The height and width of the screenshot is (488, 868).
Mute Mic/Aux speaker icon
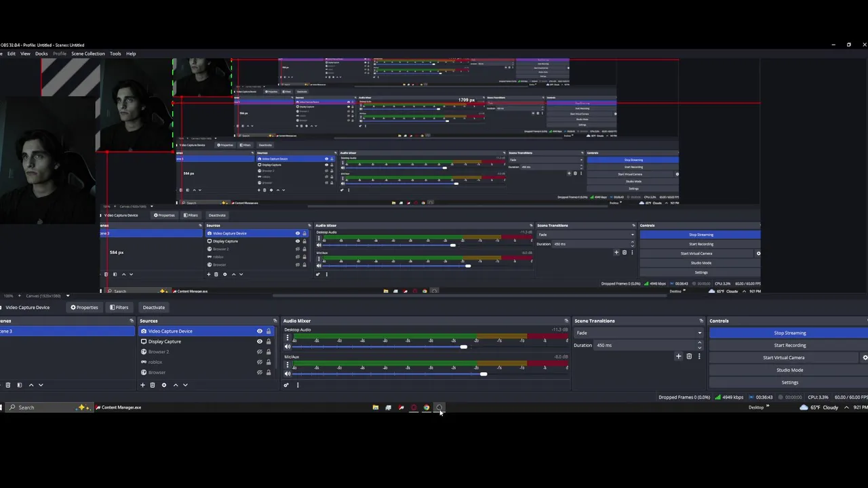coord(288,373)
